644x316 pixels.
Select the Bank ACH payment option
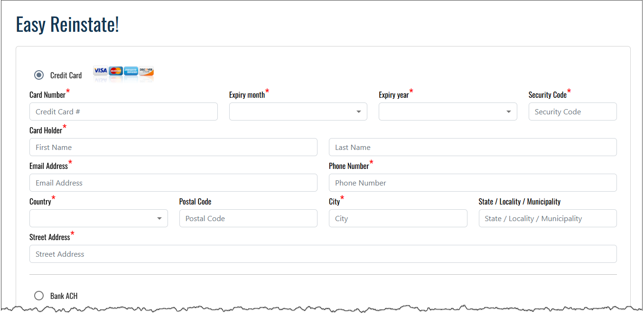pyautogui.click(x=39, y=296)
